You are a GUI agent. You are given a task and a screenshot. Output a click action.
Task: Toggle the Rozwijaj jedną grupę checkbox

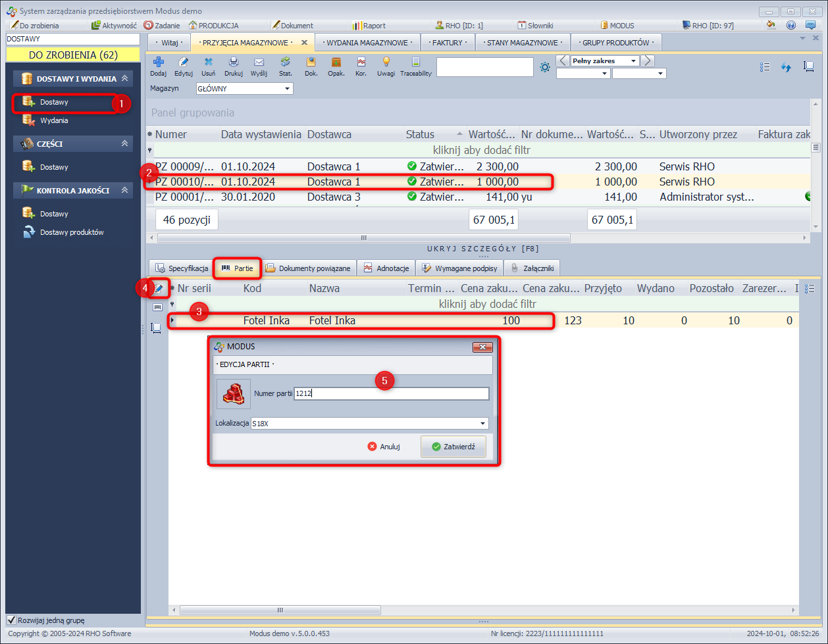pos(11,620)
